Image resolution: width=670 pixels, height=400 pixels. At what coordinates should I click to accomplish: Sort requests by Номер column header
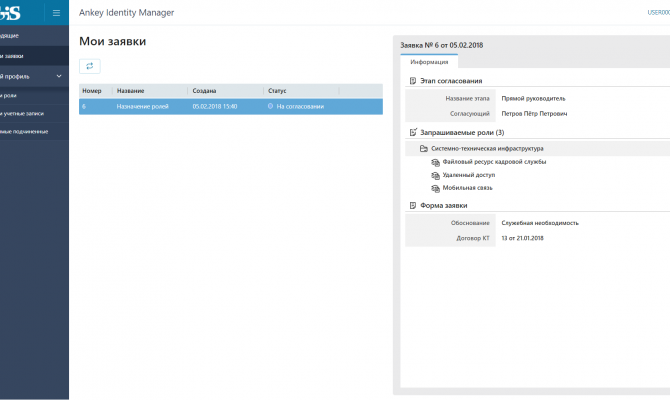[93, 91]
